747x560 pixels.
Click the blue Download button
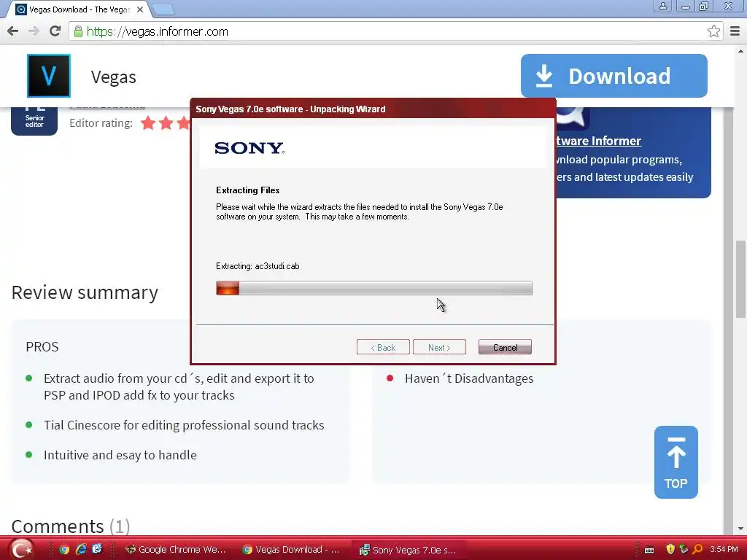[614, 76]
